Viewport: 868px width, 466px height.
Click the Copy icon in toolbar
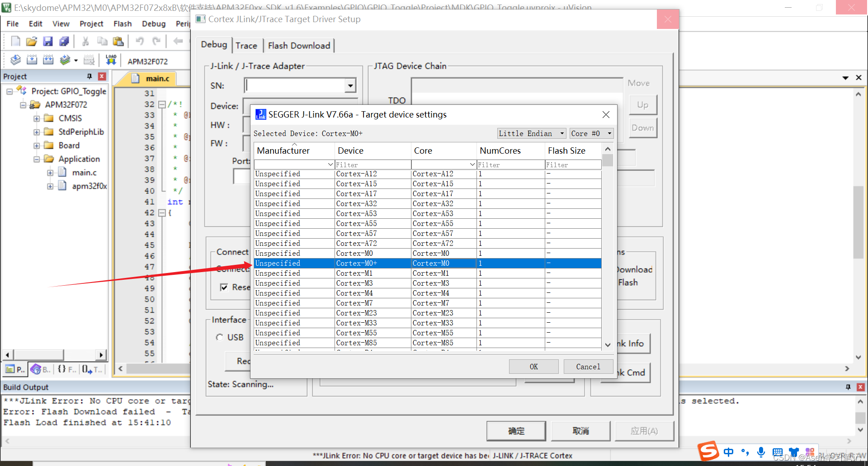[x=102, y=42]
